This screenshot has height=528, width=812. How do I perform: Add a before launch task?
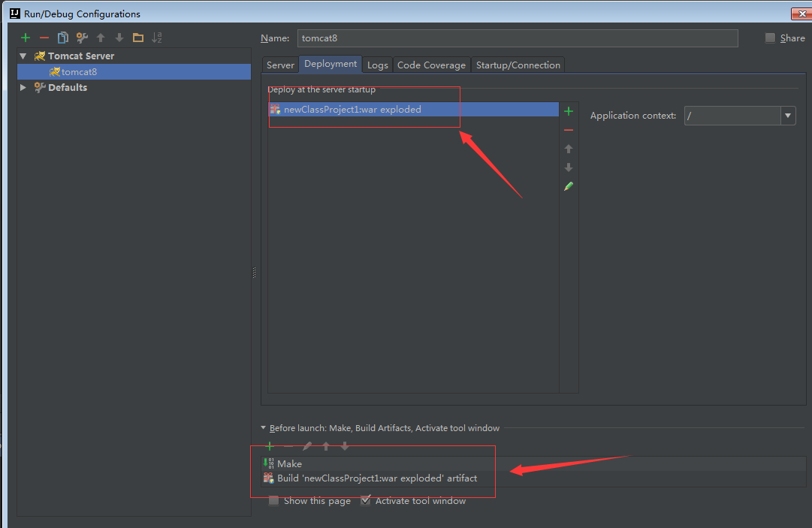pos(269,445)
